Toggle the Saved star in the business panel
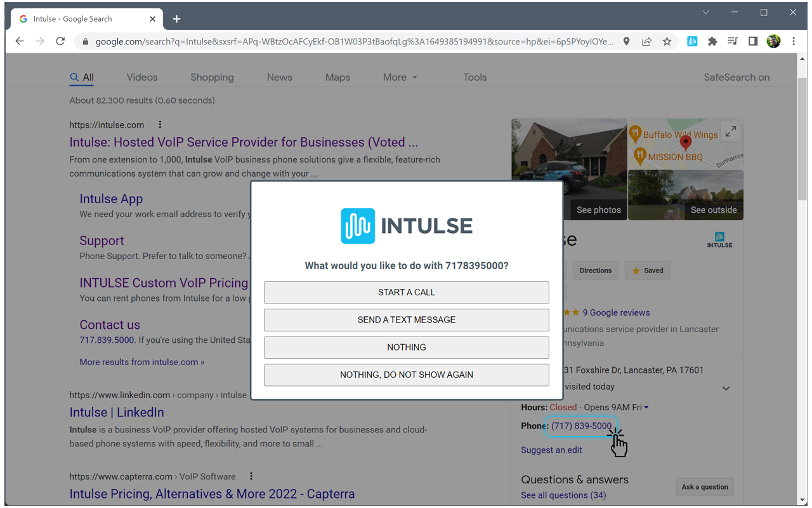This screenshot has height=508, width=812. pyautogui.click(x=647, y=270)
